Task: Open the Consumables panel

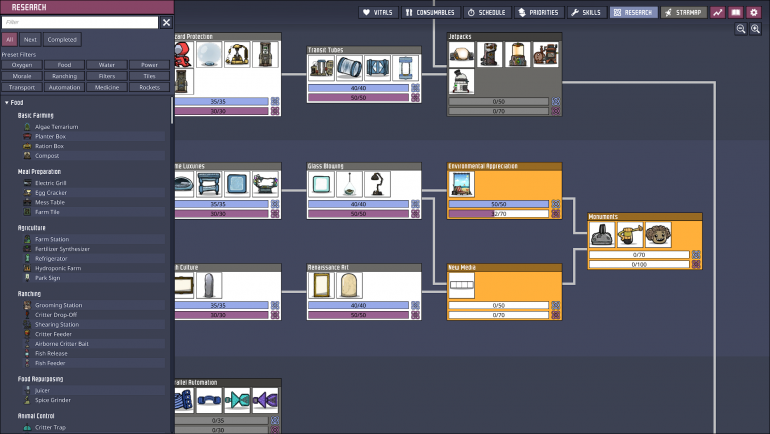Action: click(x=430, y=12)
